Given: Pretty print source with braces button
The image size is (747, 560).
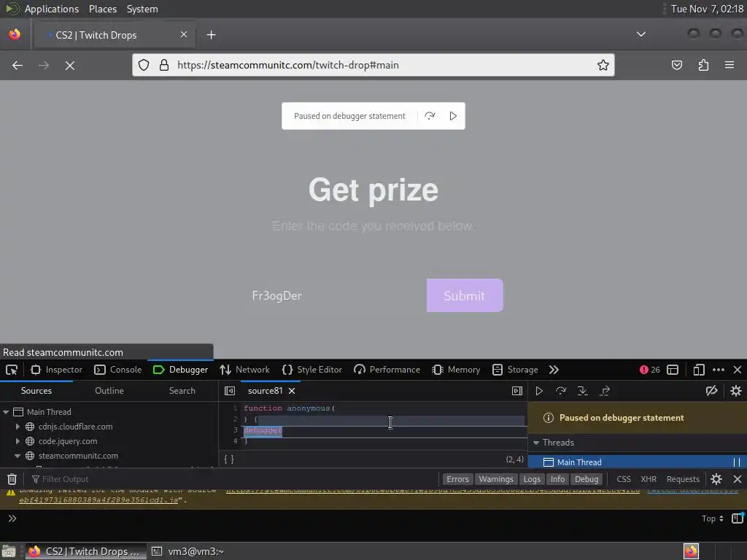Looking at the screenshot, I should tap(229, 459).
